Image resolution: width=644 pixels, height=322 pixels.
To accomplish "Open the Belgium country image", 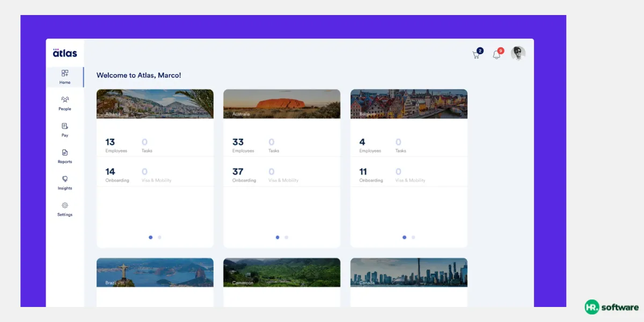I will 409,104.
